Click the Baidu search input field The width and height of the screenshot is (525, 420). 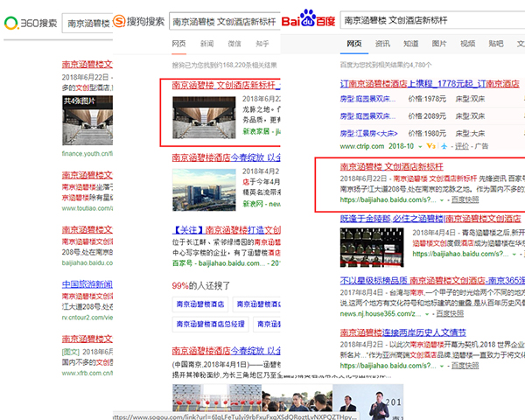(x=429, y=18)
